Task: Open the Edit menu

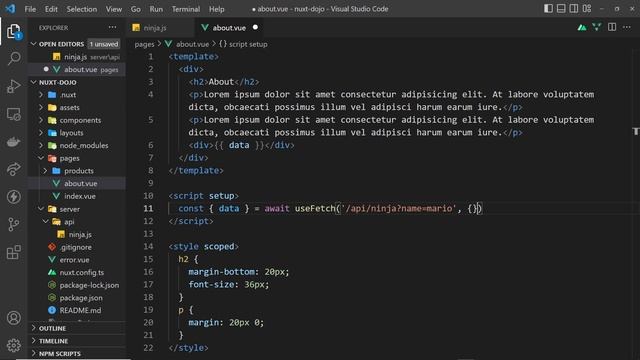Action: click(x=51, y=9)
